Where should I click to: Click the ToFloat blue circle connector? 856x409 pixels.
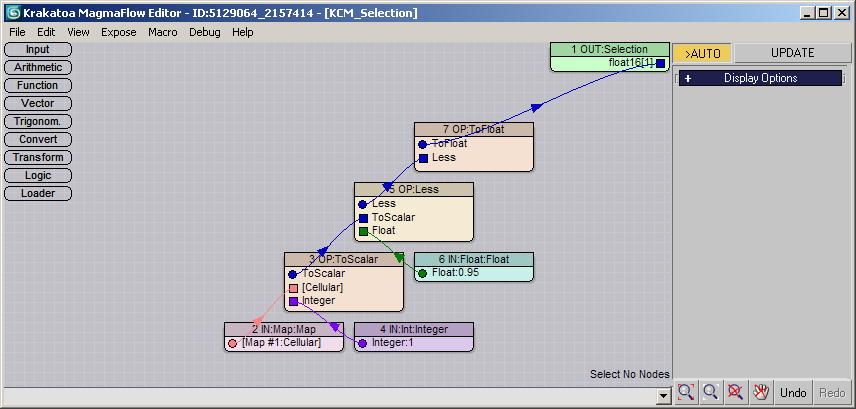pos(422,145)
